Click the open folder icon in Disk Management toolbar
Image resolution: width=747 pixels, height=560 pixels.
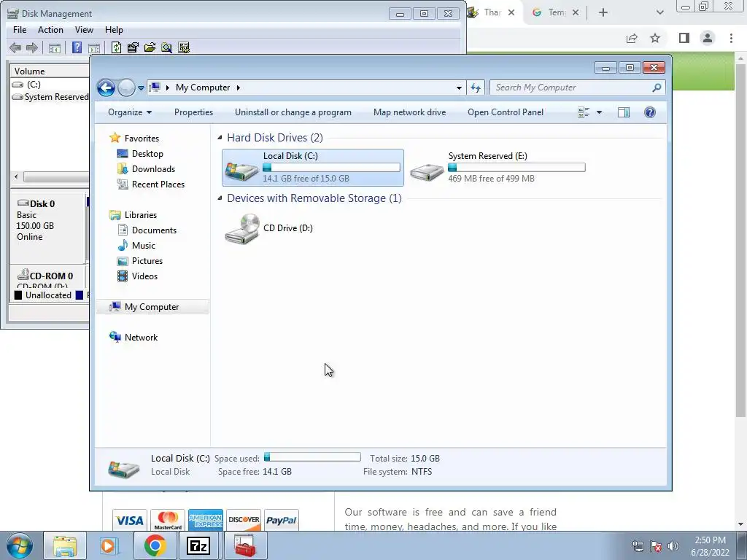click(x=150, y=47)
